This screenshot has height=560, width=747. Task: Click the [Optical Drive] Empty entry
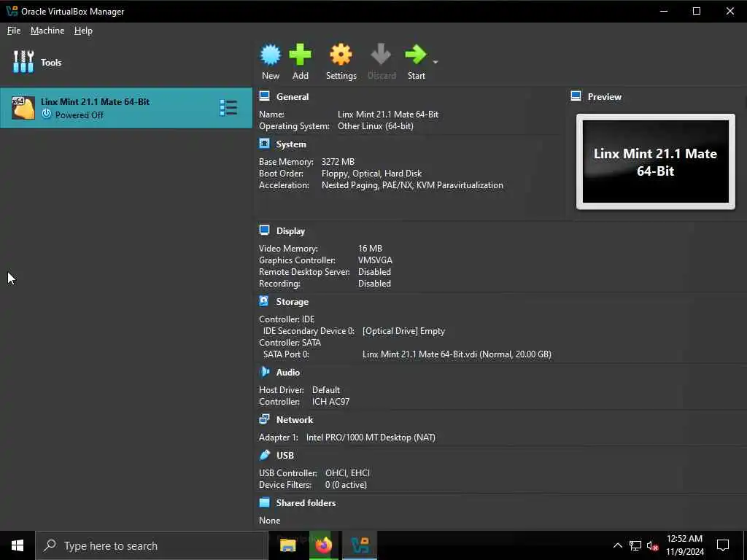point(403,331)
